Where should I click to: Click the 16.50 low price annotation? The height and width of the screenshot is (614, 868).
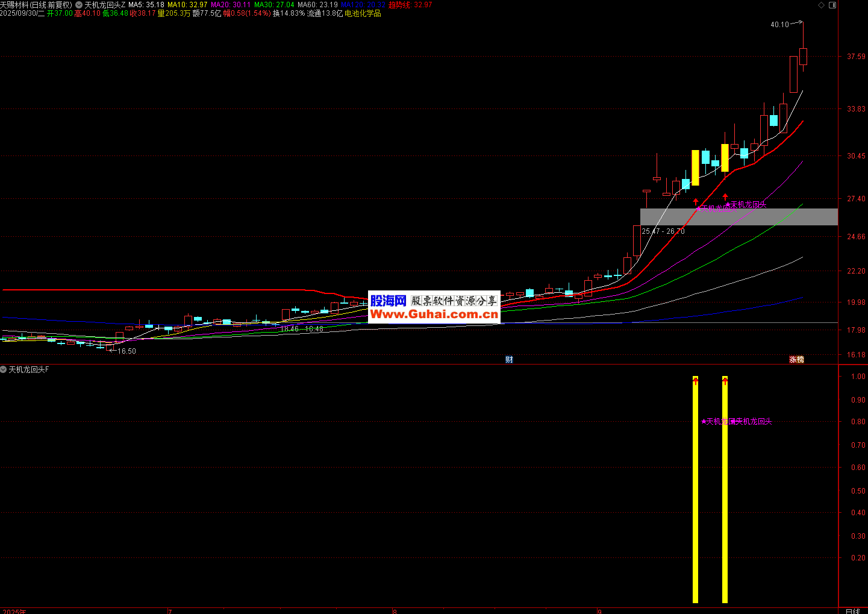126,351
